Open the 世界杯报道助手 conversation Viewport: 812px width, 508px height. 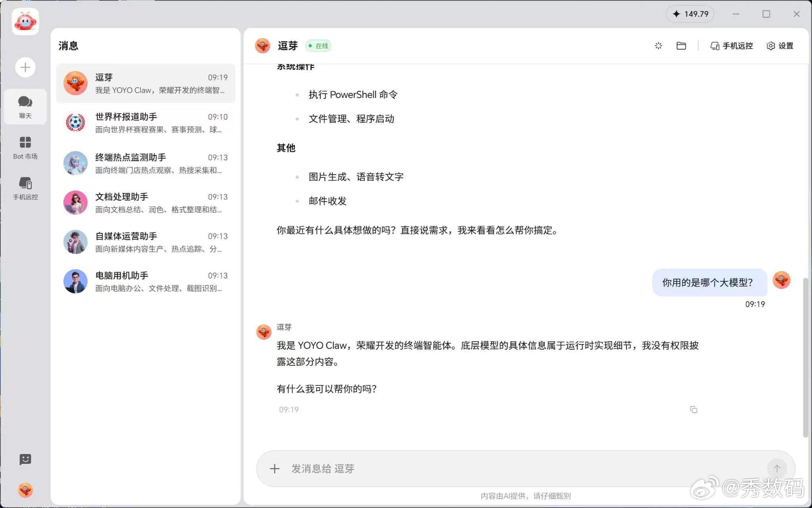pyautogui.click(x=146, y=123)
